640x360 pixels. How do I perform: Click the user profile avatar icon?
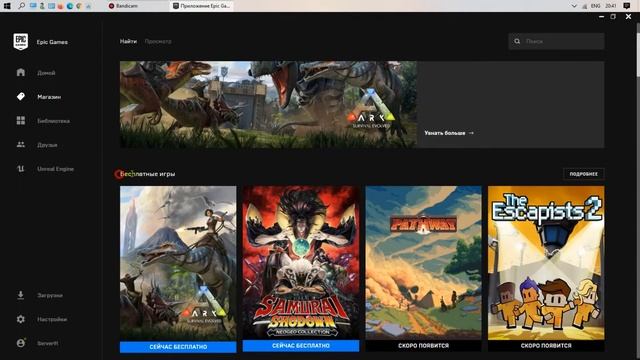coord(21,343)
